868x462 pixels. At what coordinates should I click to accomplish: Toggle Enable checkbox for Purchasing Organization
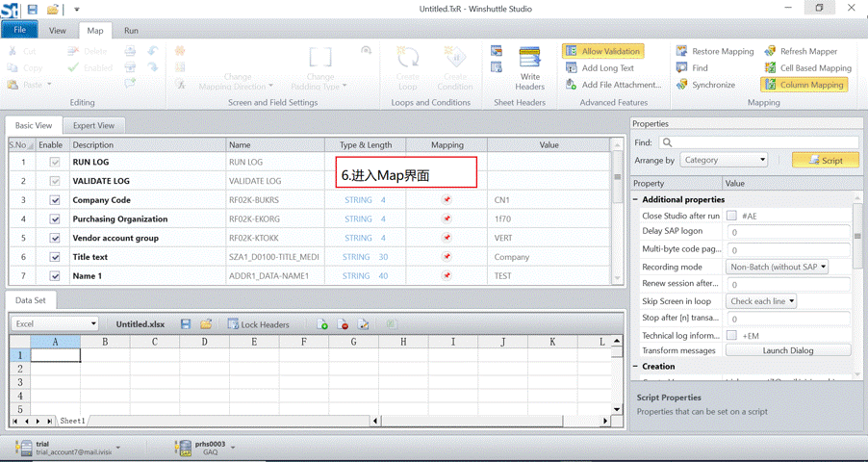tap(54, 218)
